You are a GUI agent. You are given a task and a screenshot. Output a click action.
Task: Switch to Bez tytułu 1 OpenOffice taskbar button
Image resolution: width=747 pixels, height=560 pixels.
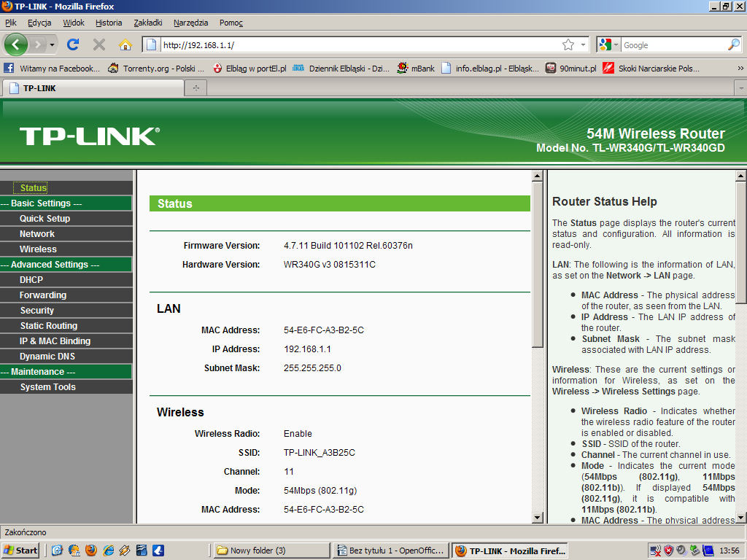[x=391, y=551]
